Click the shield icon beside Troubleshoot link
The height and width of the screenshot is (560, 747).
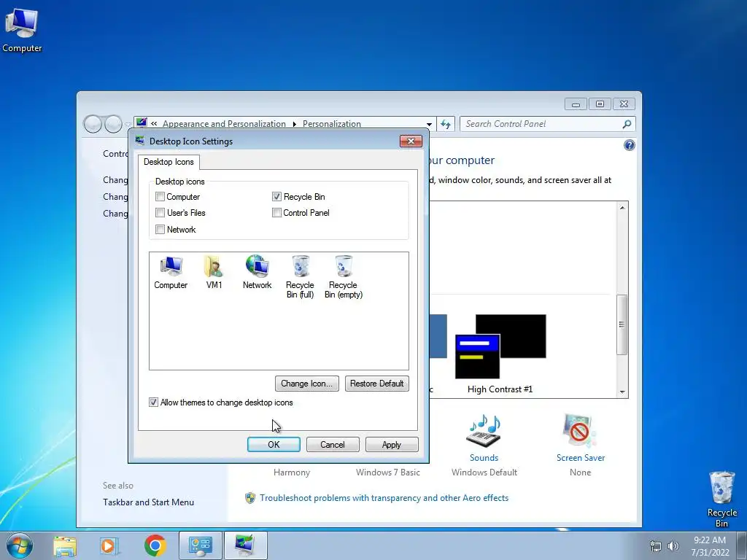[249, 498]
